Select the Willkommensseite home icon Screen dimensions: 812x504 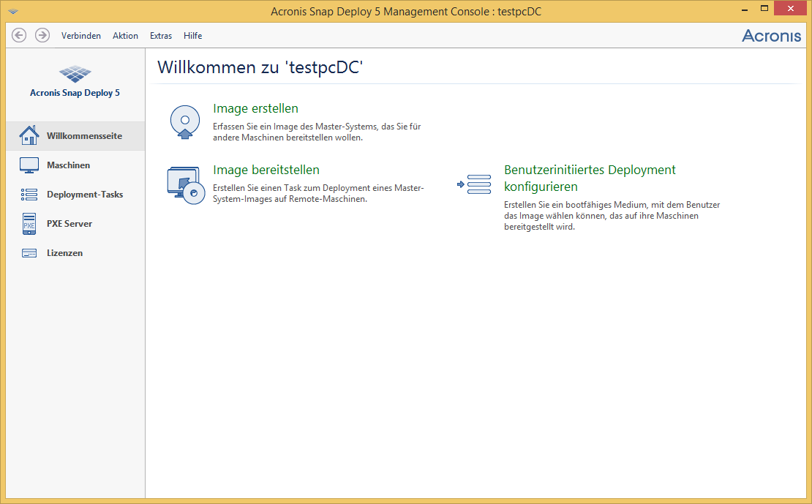tap(29, 136)
